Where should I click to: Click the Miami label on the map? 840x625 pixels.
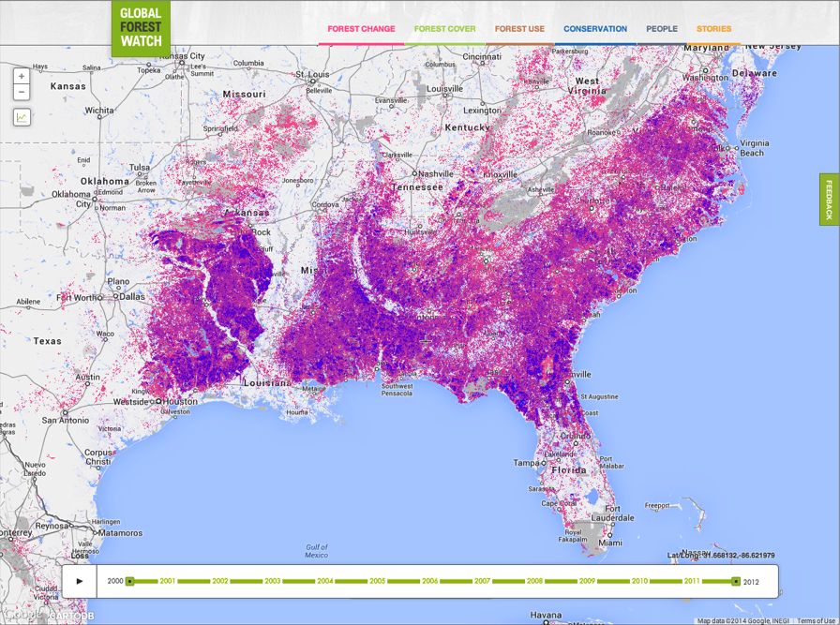tap(610, 543)
